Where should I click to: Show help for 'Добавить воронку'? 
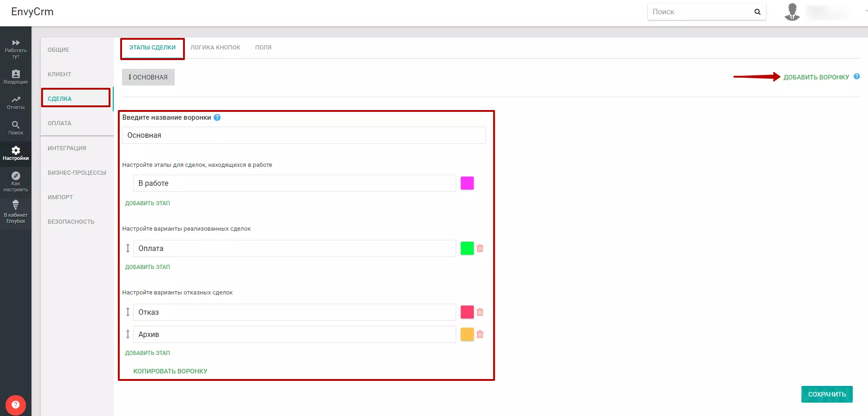coord(856,77)
